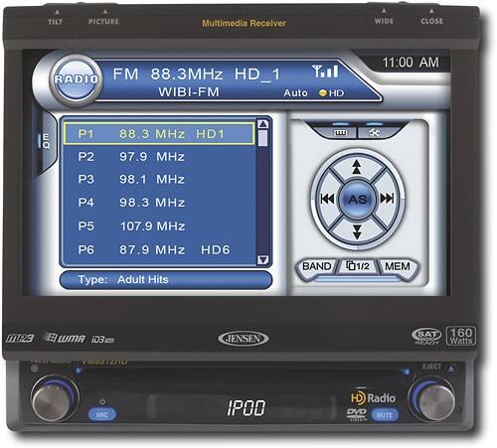Viewport: 497px width, 448px height.
Task: Tap the MEM button
Action: (x=398, y=266)
